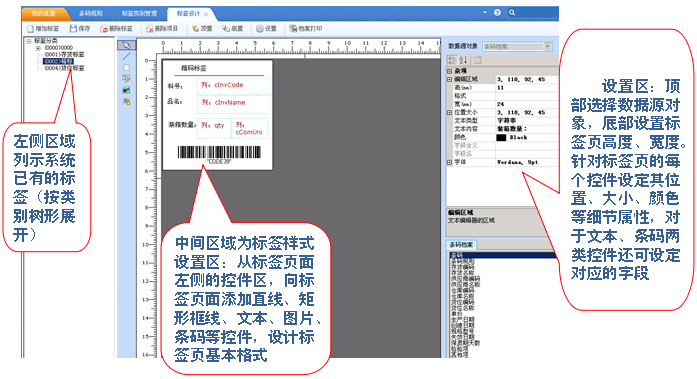Viewport: 697px width, 379px height.
Task: Click 删除标签 delete label button
Action: (x=116, y=29)
